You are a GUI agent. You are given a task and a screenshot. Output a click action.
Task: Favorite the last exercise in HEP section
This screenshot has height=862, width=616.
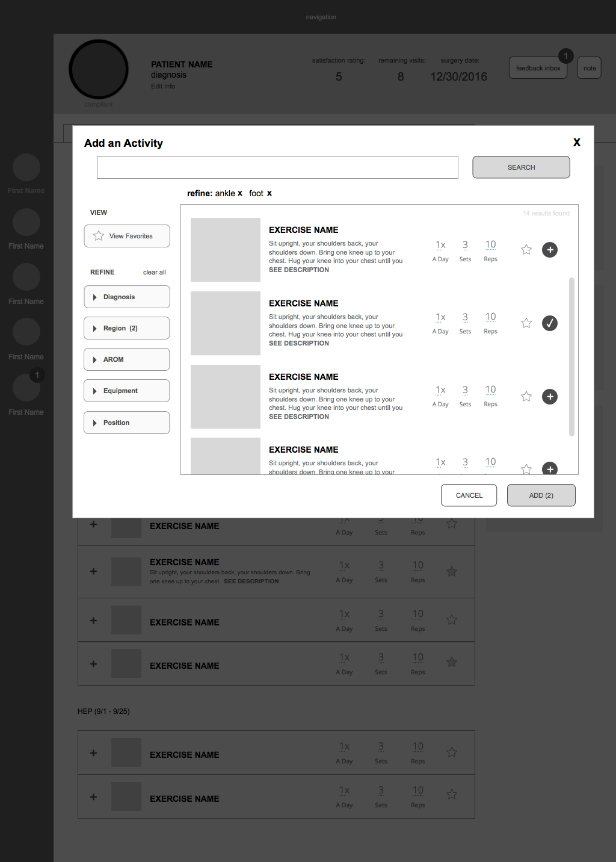(452, 795)
